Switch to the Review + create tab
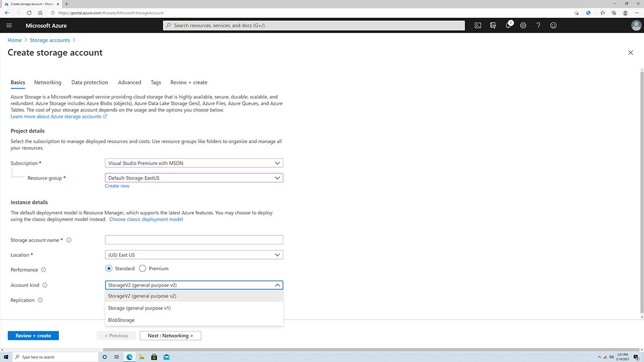Viewport: 644px width, 362px height. (188, 82)
